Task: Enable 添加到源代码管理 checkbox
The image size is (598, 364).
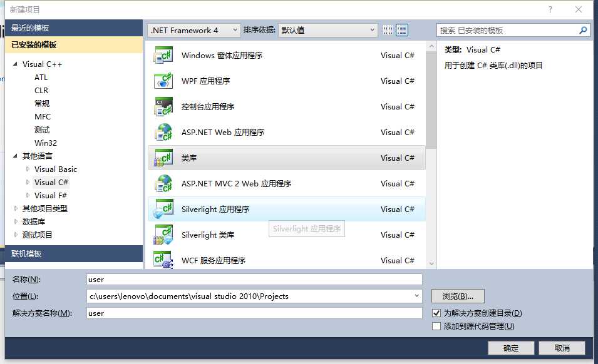Action: [x=436, y=326]
